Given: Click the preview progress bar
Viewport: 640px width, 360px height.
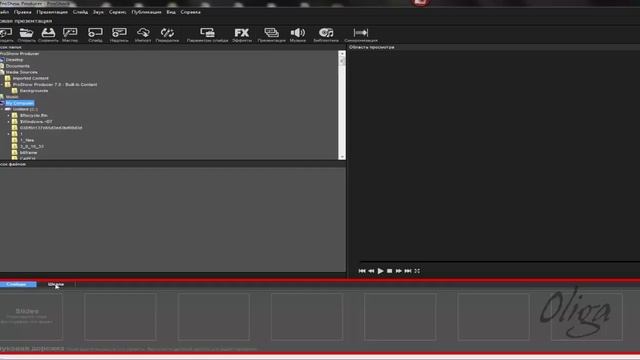Looking at the screenshot, I should 500,261.
